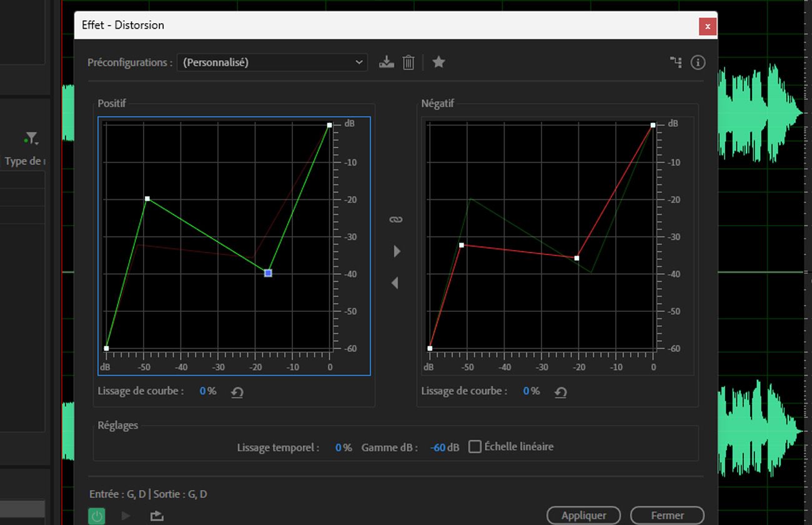Click the loop/export icon beside play button
The width and height of the screenshot is (812, 525).
pyautogui.click(x=157, y=516)
